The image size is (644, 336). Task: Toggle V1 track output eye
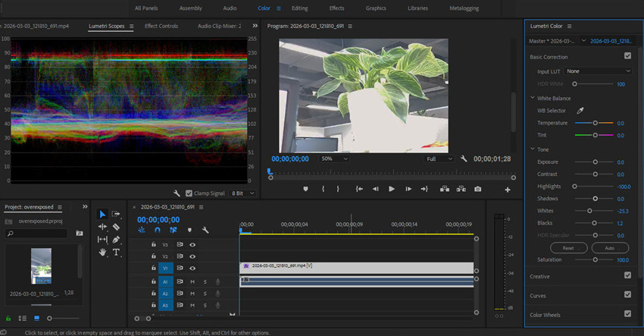click(192, 268)
